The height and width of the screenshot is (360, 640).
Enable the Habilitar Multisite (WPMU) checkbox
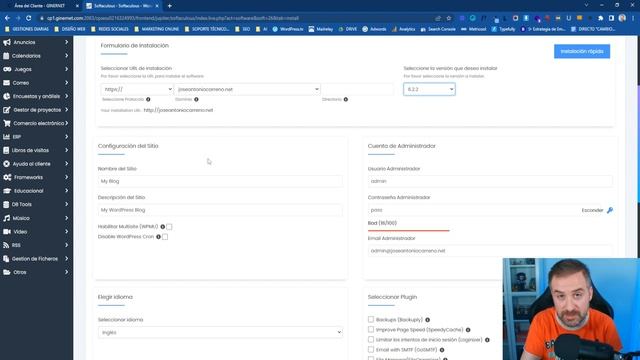(169, 227)
